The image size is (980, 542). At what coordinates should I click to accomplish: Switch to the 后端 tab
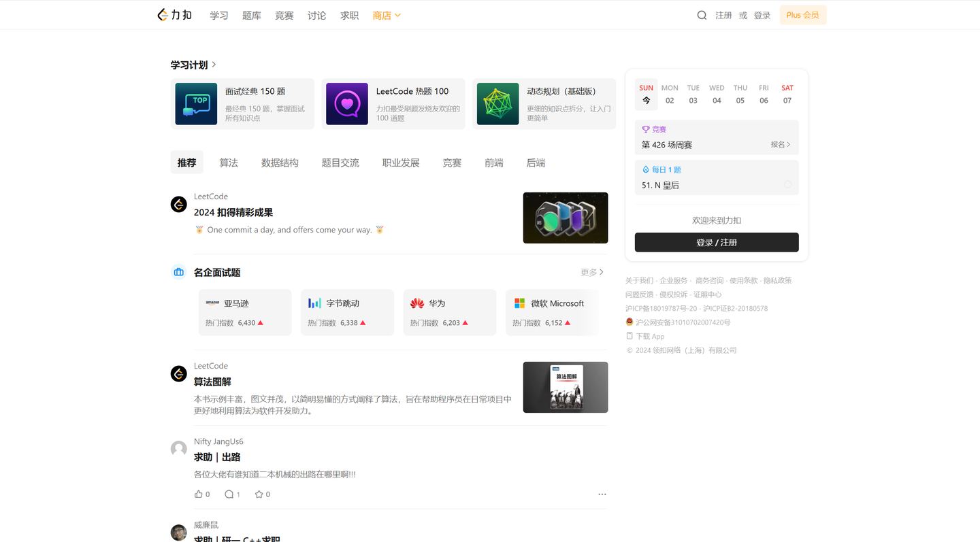pyautogui.click(x=536, y=163)
